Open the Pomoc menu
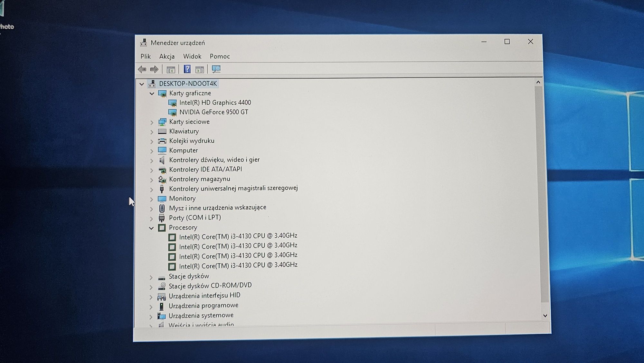The width and height of the screenshot is (644, 363). [x=220, y=56]
